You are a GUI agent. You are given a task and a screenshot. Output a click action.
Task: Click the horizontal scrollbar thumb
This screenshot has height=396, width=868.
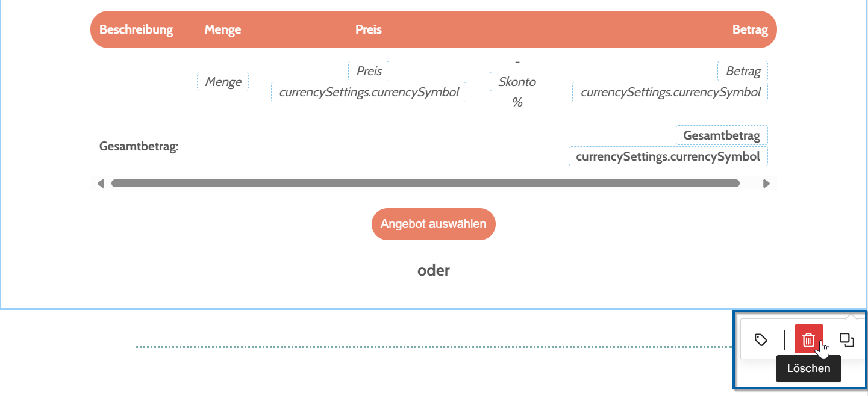click(425, 184)
